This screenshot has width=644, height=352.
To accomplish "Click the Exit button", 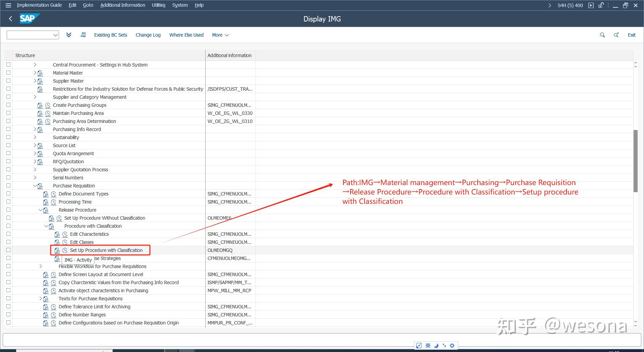I will pyautogui.click(x=631, y=35).
